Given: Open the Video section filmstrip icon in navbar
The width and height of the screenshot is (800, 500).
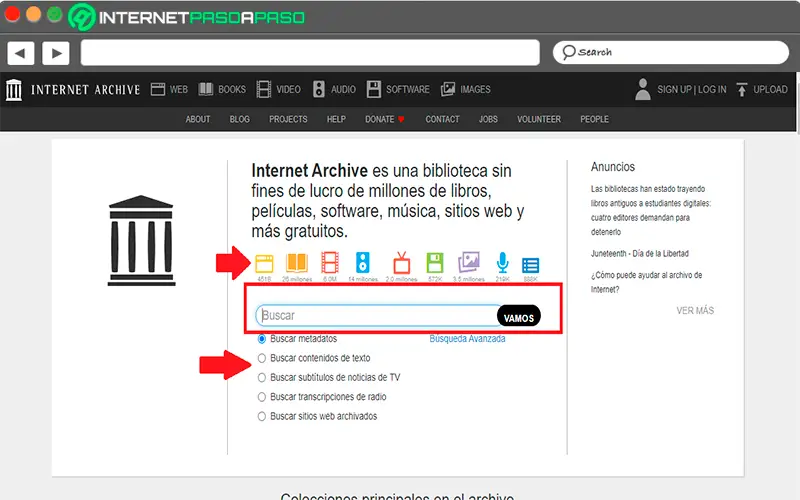Looking at the screenshot, I should point(264,89).
